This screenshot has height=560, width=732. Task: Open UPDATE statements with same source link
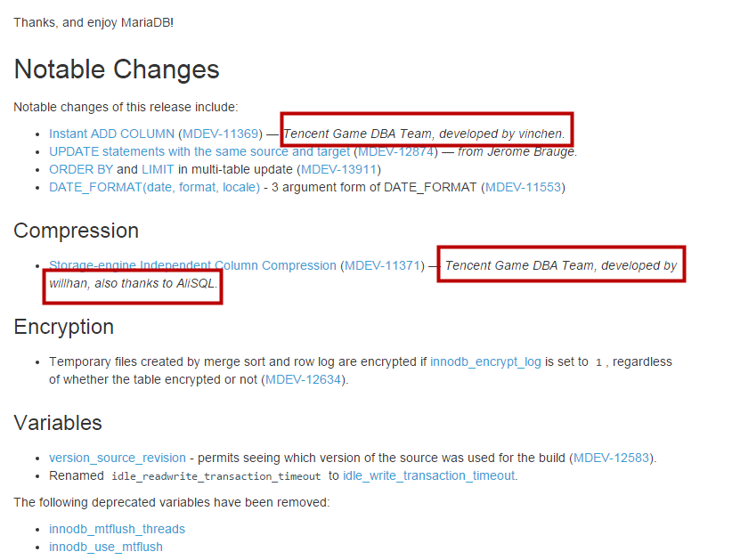[199, 151]
